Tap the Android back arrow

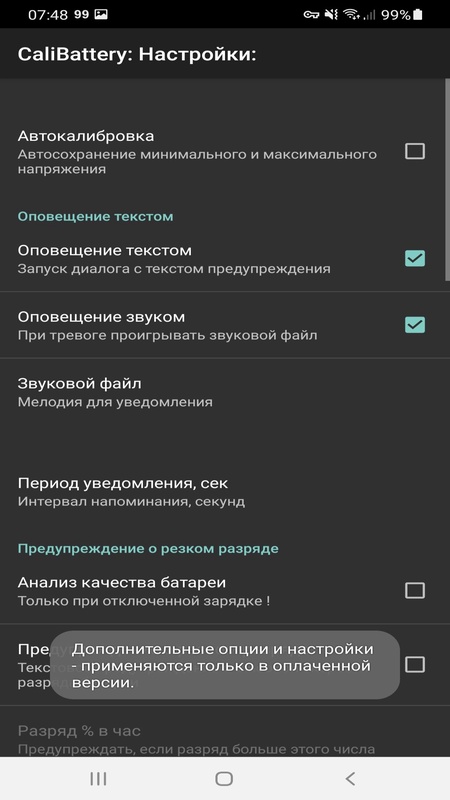point(350,779)
